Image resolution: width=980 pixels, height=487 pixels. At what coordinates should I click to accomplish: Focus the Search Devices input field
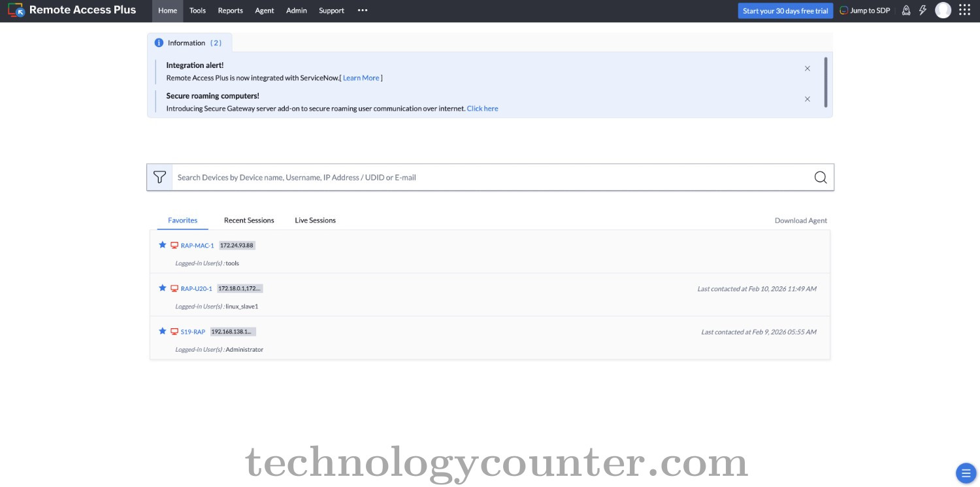pos(493,177)
